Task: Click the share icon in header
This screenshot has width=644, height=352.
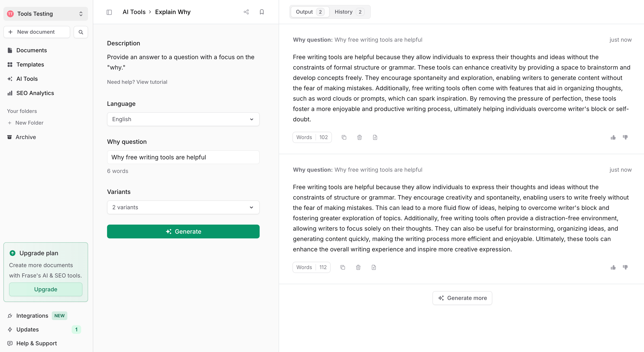Action: coord(246,12)
